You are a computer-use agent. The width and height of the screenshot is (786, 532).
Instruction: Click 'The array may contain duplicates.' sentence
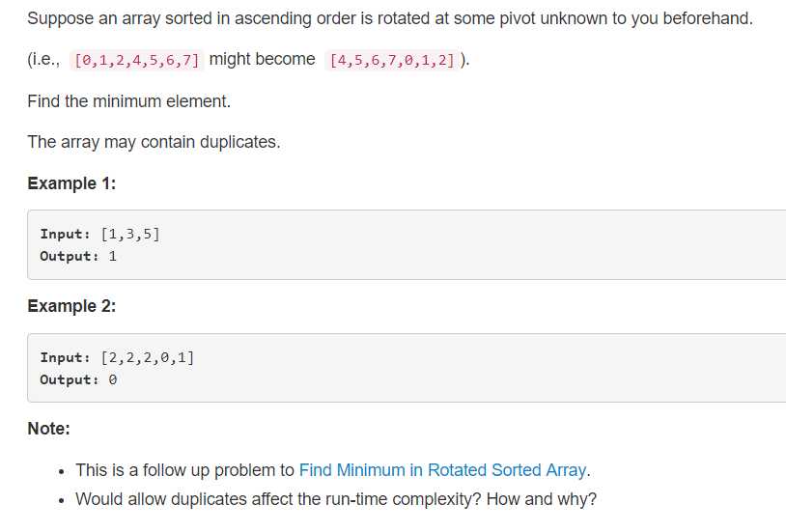pos(154,142)
